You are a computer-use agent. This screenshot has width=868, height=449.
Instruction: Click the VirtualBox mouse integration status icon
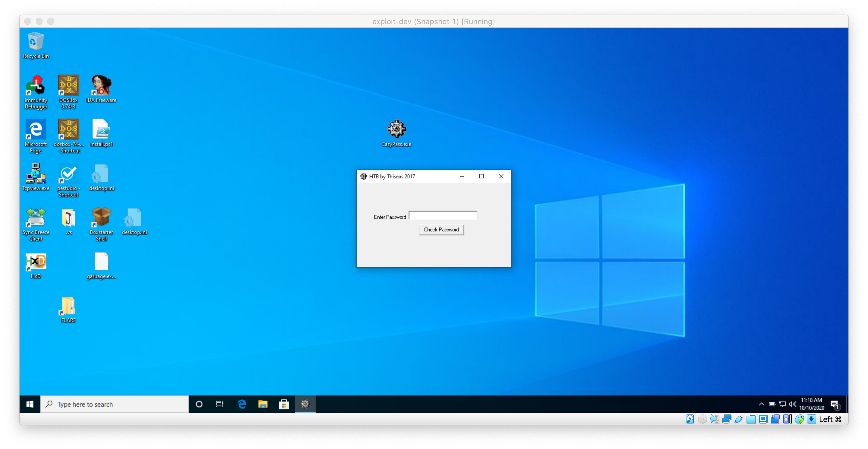799,419
